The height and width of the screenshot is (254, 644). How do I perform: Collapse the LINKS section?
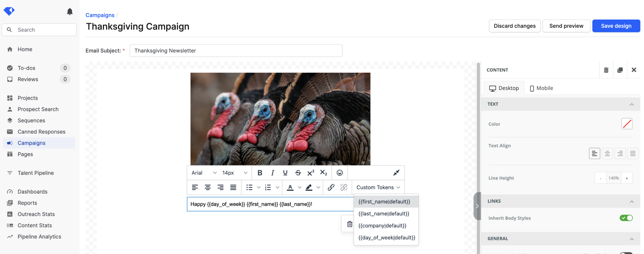click(x=632, y=201)
